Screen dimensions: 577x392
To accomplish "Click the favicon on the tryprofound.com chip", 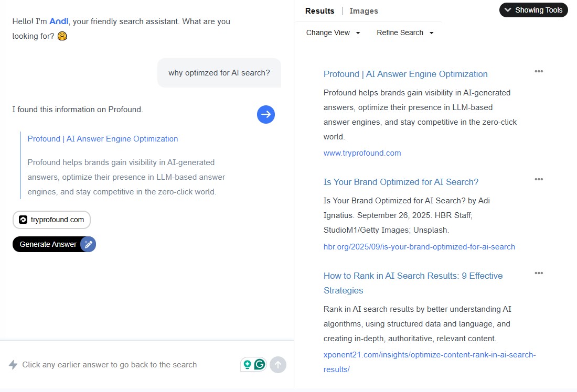I will click(x=22, y=220).
